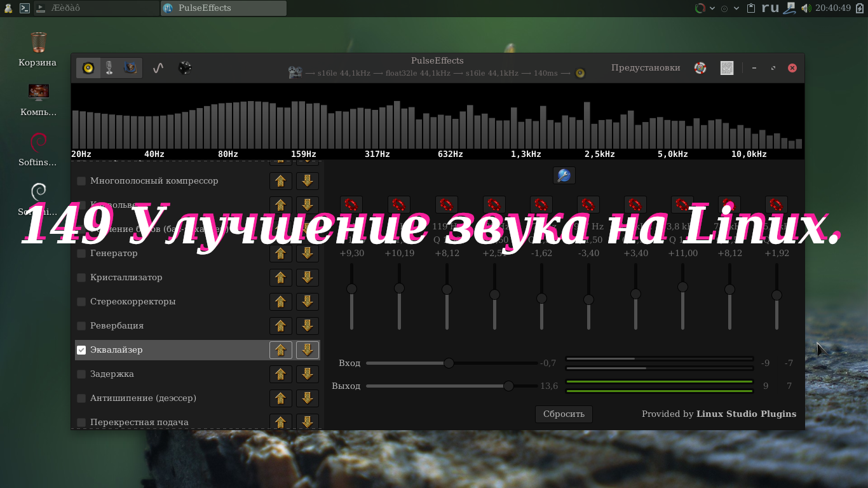Click the vertical slider under -3,40
868x488 pixels.
point(588,297)
